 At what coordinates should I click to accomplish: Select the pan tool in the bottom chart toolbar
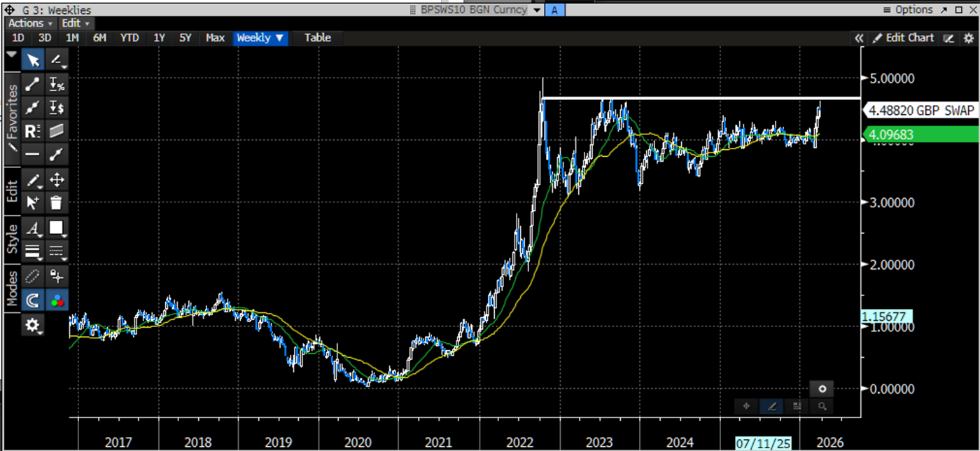(746, 406)
